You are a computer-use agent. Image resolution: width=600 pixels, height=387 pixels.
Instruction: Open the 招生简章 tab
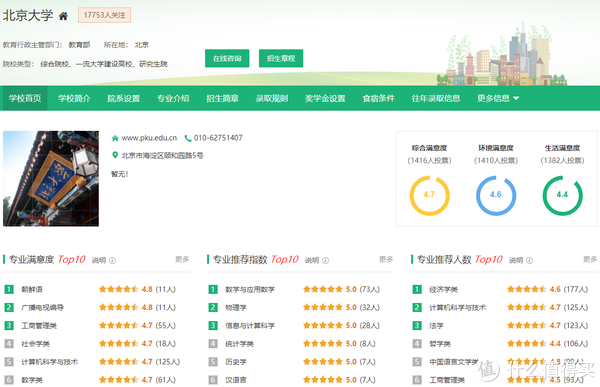coord(222,98)
